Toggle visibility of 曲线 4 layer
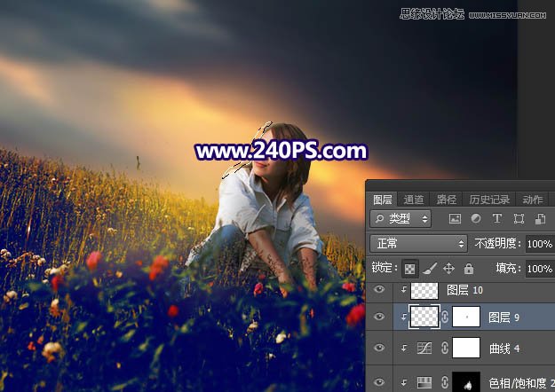 379,349
